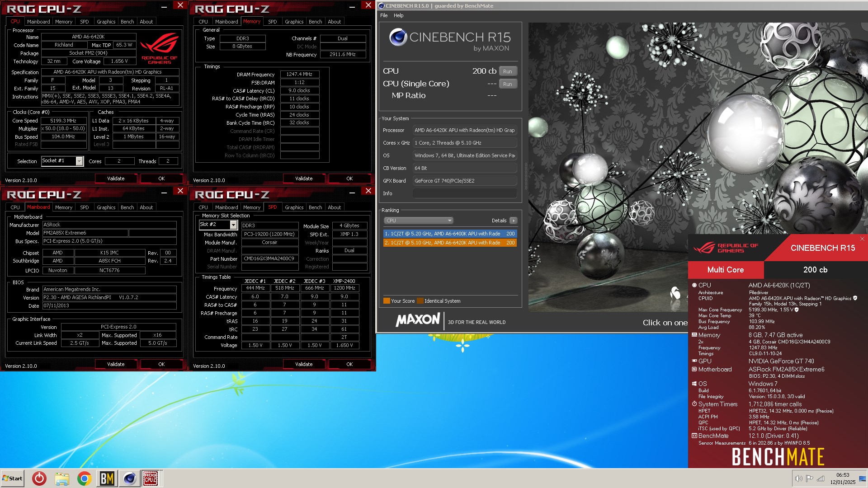This screenshot has width=868, height=488.
Task: Expand the Ranking CPU dropdown in Cinebench
Action: point(418,221)
